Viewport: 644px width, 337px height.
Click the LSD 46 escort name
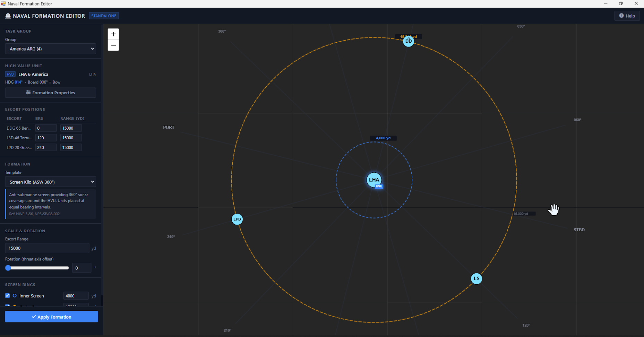(19, 138)
